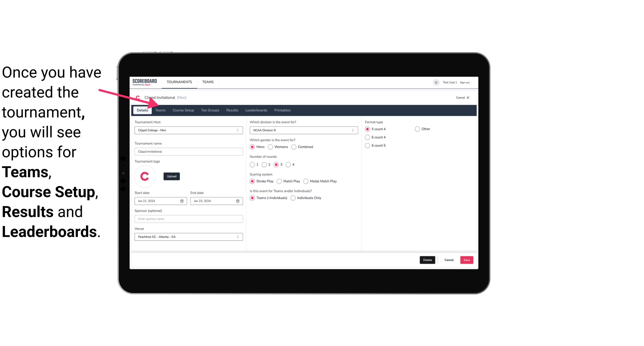Click the Tournament name input field
The image size is (644, 346).
point(188,151)
